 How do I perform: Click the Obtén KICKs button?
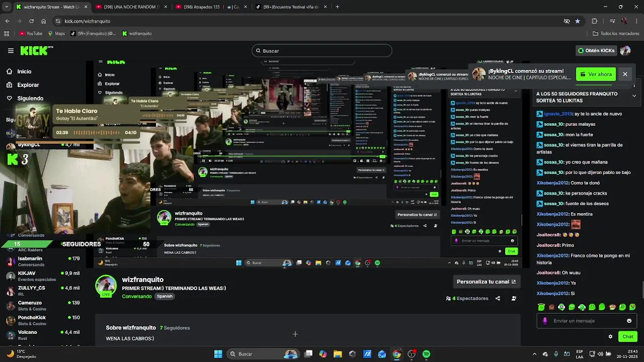[x=597, y=51]
